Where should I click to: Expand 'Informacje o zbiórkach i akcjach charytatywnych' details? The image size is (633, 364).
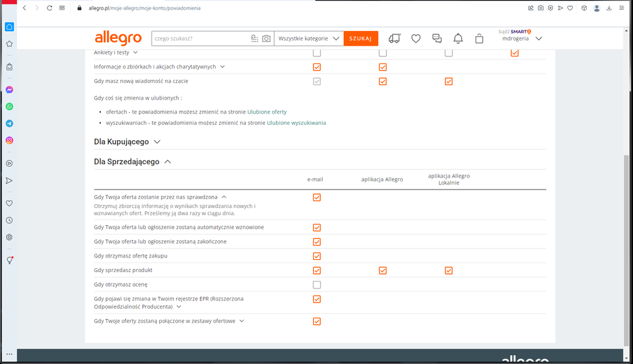click(223, 67)
